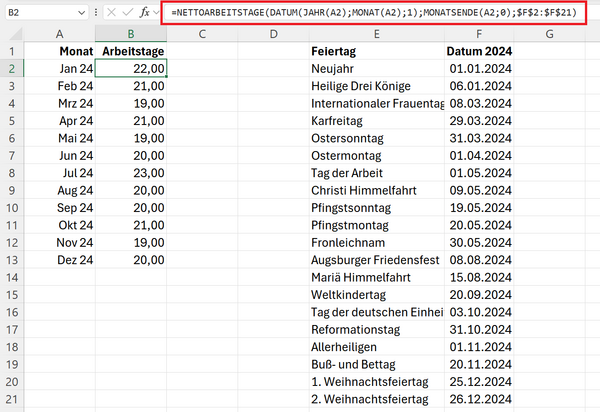This screenshot has height=412, width=600.
Task: Select row header 13
Action: point(10,259)
